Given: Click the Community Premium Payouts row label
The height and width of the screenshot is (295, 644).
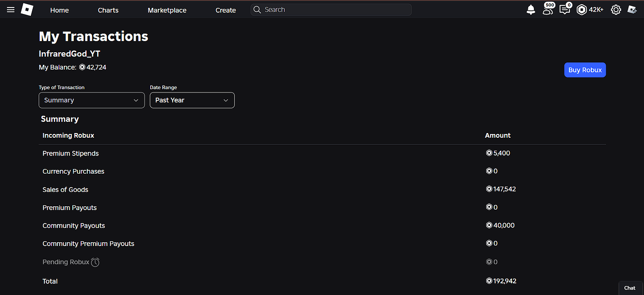Looking at the screenshot, I should (x=88, y=244).
